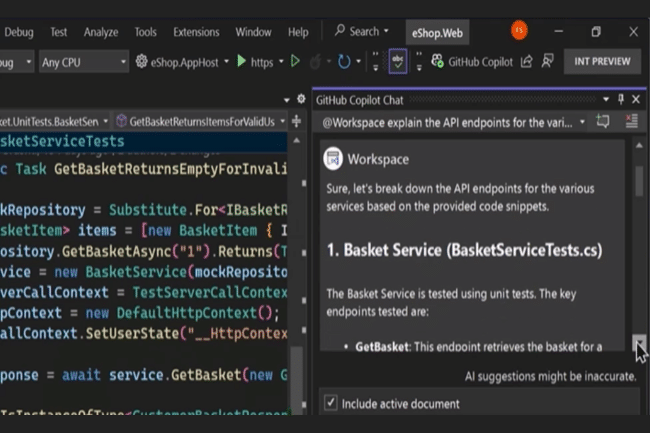Open the Debug menu
This screenshot has height=433, width=650.
19,32
